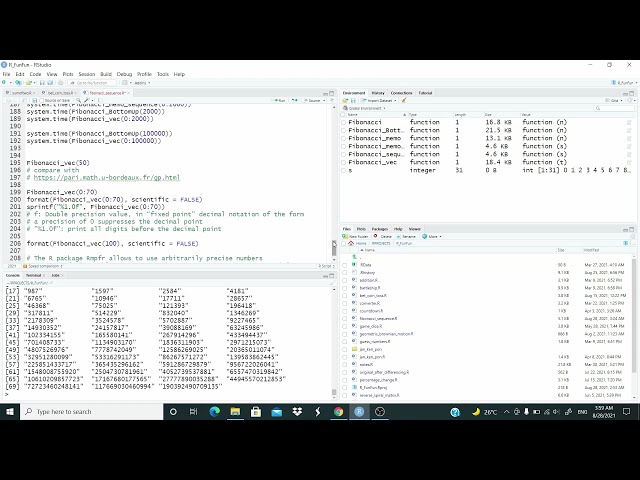Click the refresh icon in the Environment pane toolbar
Viewport: 640px width, 480px height.
631,100
